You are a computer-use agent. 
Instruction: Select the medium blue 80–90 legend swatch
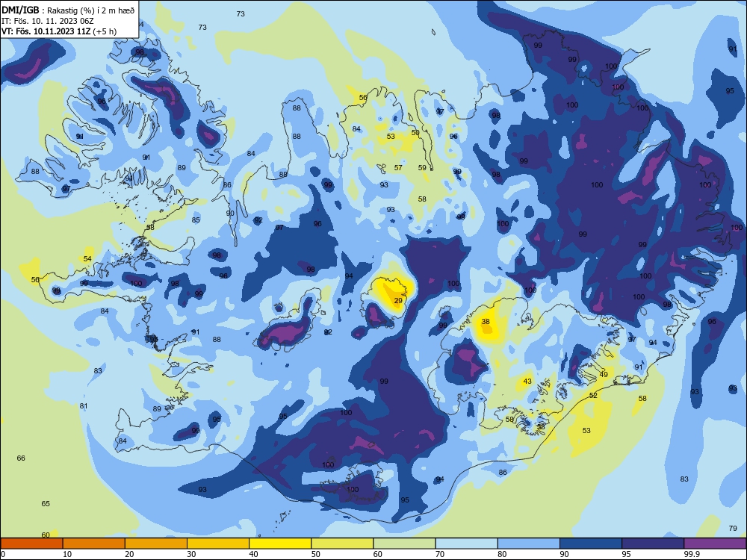click(528, 544)
